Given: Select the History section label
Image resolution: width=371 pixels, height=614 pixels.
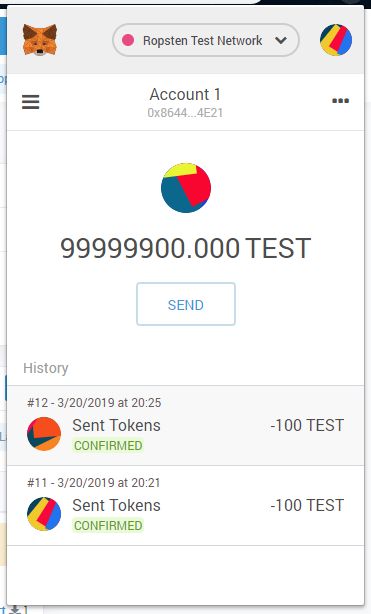Looking at the screenshot, I should [x=46, y=368].
